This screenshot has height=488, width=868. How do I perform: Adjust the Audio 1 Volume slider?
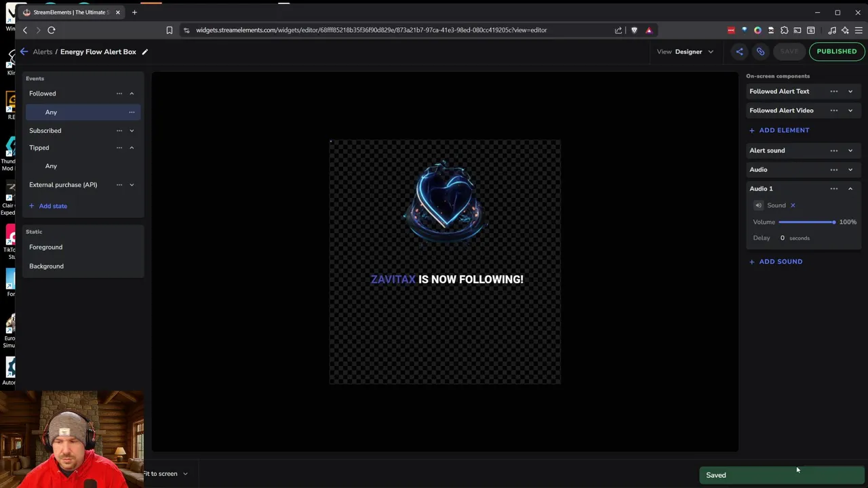click(807, 222)
